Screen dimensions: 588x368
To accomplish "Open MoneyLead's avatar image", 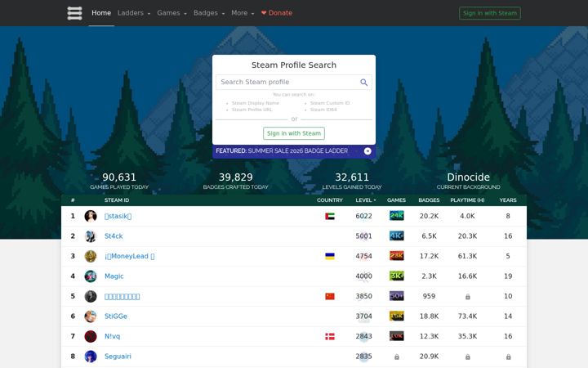I will coord(91,256).
